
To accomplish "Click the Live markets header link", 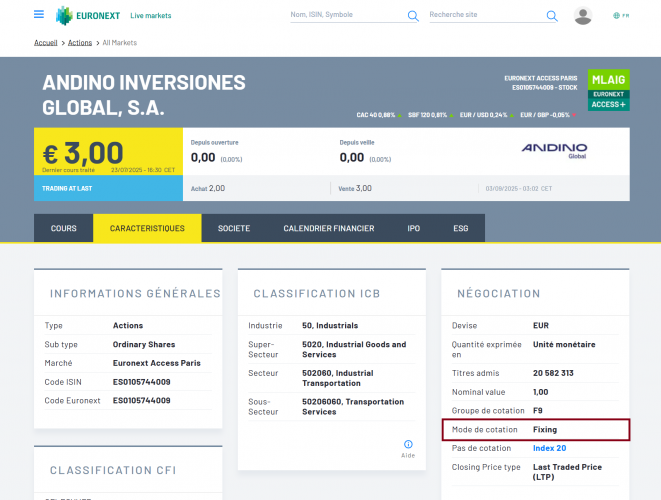I will [151, 16].
